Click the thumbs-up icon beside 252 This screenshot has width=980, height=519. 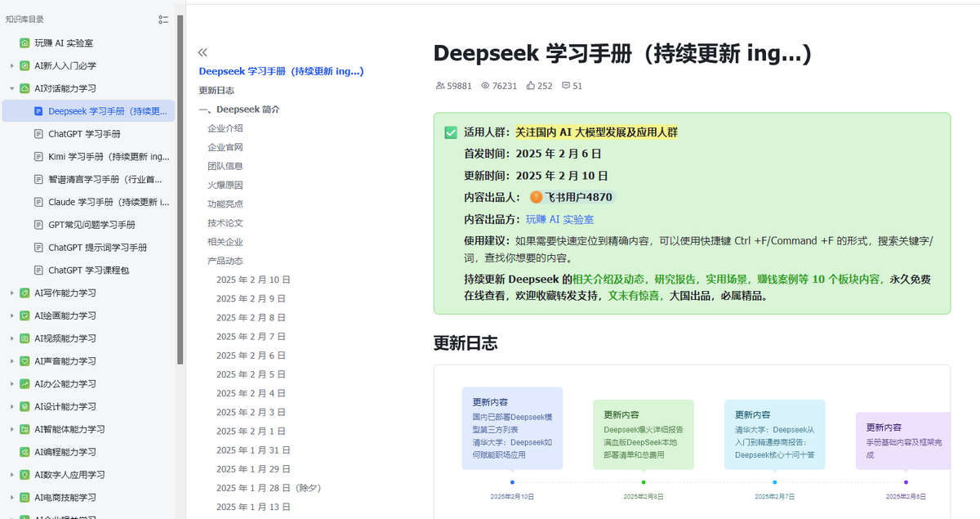531,86
